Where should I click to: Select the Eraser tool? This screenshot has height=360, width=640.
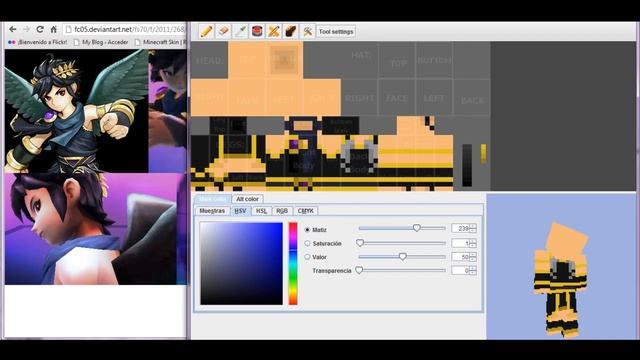[x=223, y=31]
